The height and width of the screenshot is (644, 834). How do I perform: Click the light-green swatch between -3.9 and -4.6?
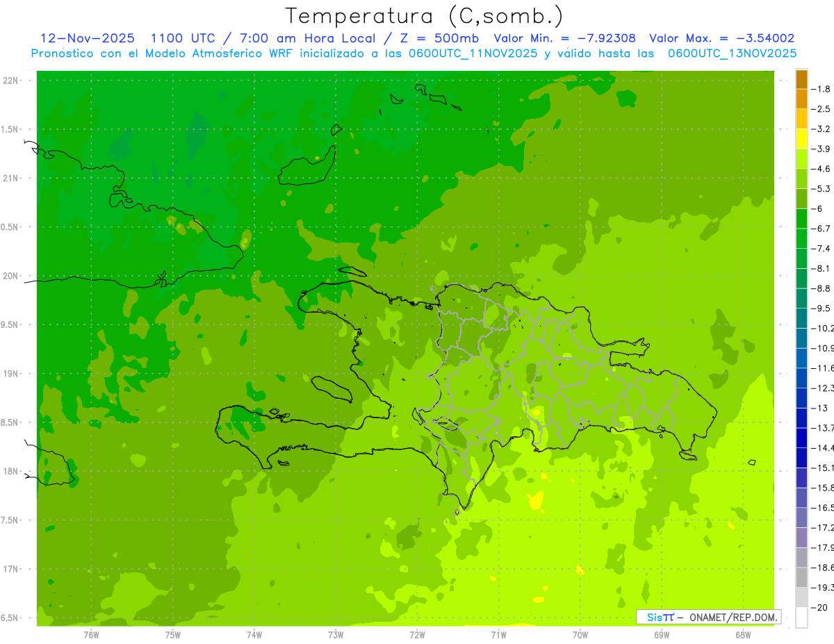tap(801, 158)
